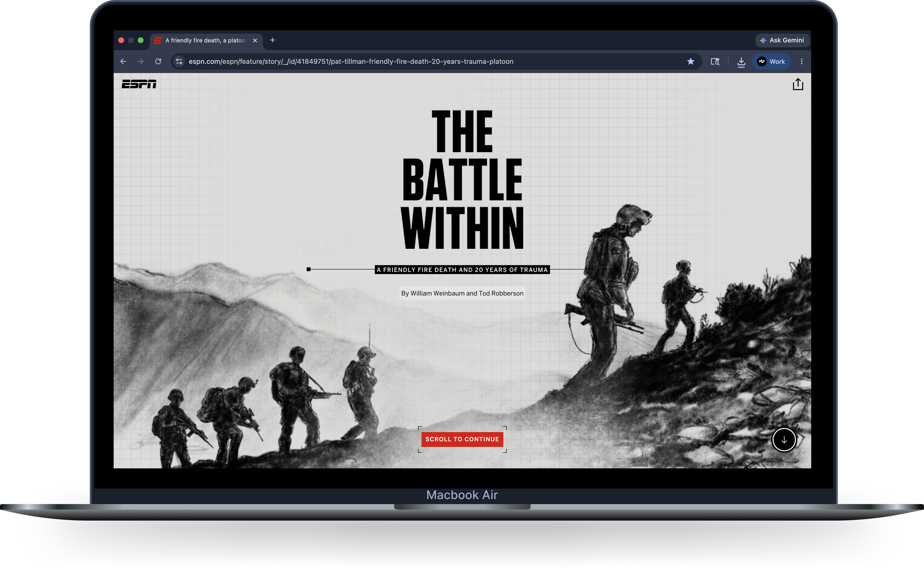Bookmark this page with the star icon
This screenshot has width=924, height=571.
[x=691, y=62]
